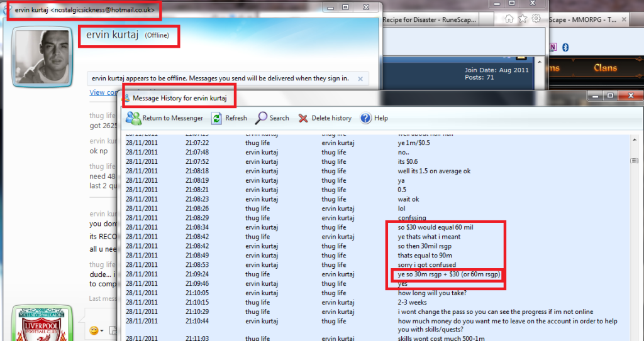The image size is (644, 341).
Task: Select message "thats equal to 90m"
Action: [425, 256]
